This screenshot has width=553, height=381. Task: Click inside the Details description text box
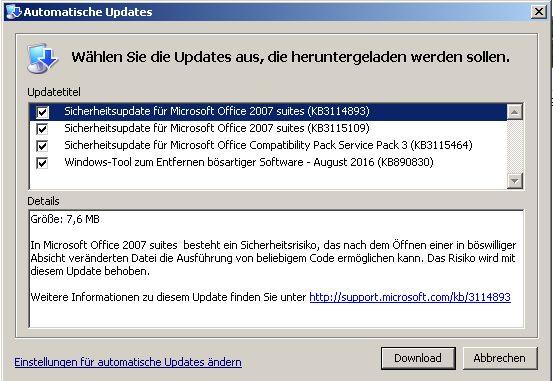(x=276, y=268)
